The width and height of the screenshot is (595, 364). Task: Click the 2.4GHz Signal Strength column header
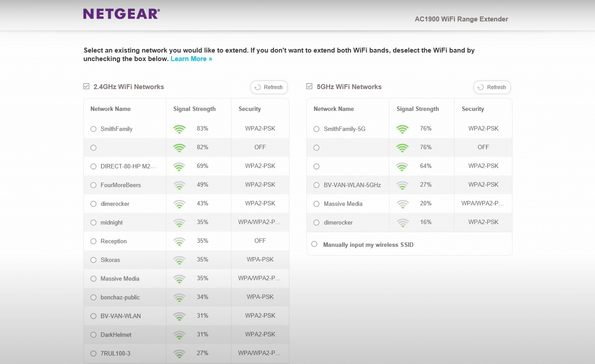coord(194,109)
